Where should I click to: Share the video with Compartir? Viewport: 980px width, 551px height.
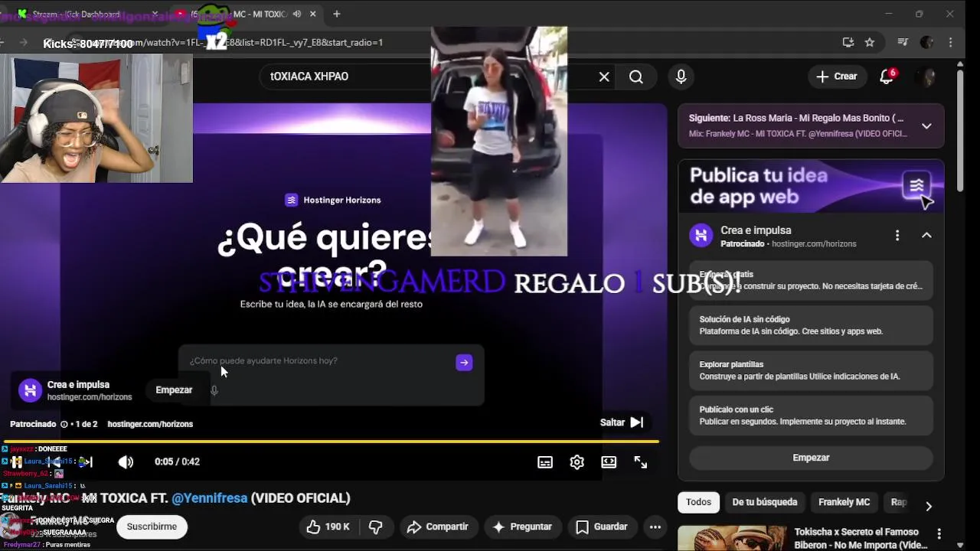437,527
